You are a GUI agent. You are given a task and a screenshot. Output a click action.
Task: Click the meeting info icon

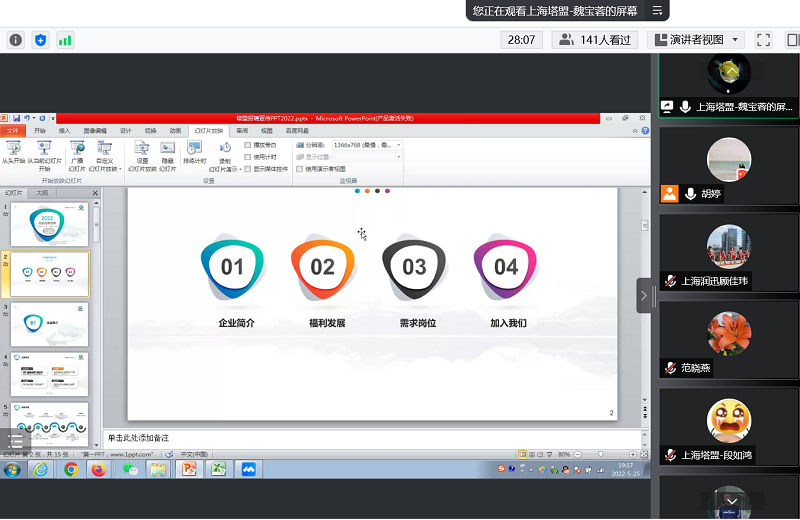click(15, 40)
